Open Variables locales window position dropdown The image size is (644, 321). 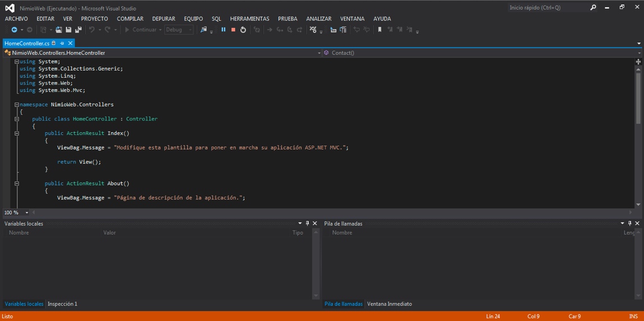[300, 224]
